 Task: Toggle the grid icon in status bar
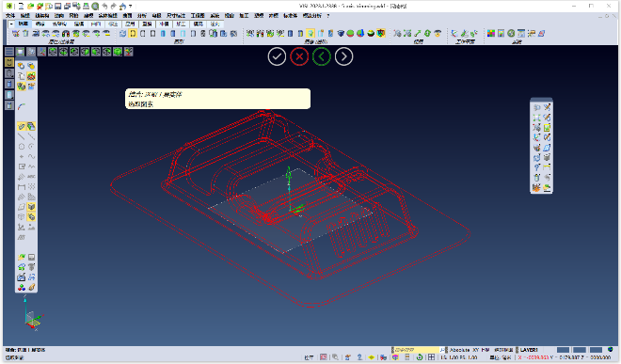(431, 357)
